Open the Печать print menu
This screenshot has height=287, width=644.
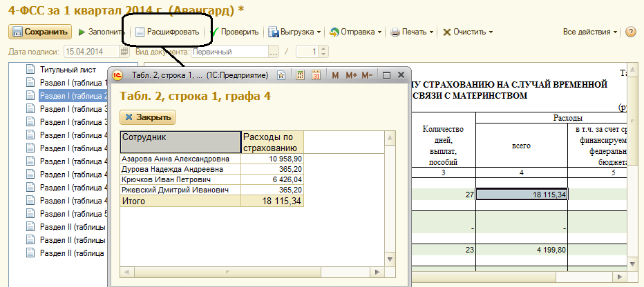[412, 32]
